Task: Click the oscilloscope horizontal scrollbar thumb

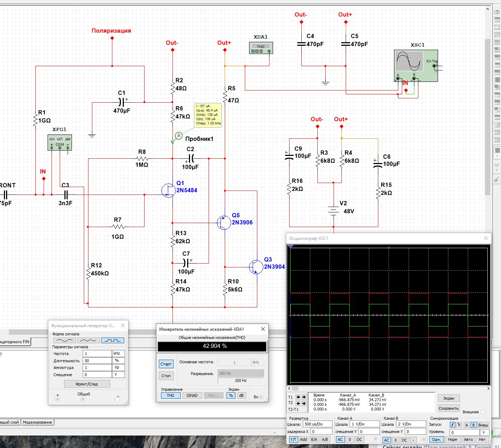Action: coord(295,388)
